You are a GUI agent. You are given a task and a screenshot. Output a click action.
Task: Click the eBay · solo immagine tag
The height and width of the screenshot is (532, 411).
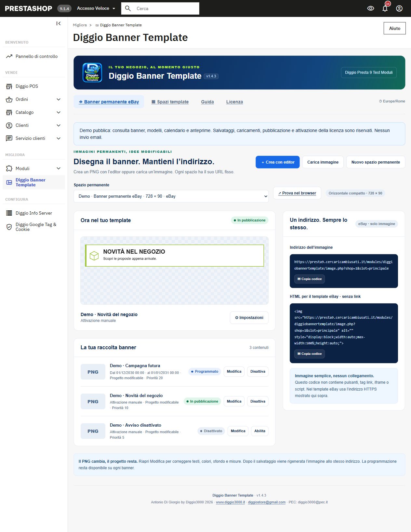tap(377, 224)
